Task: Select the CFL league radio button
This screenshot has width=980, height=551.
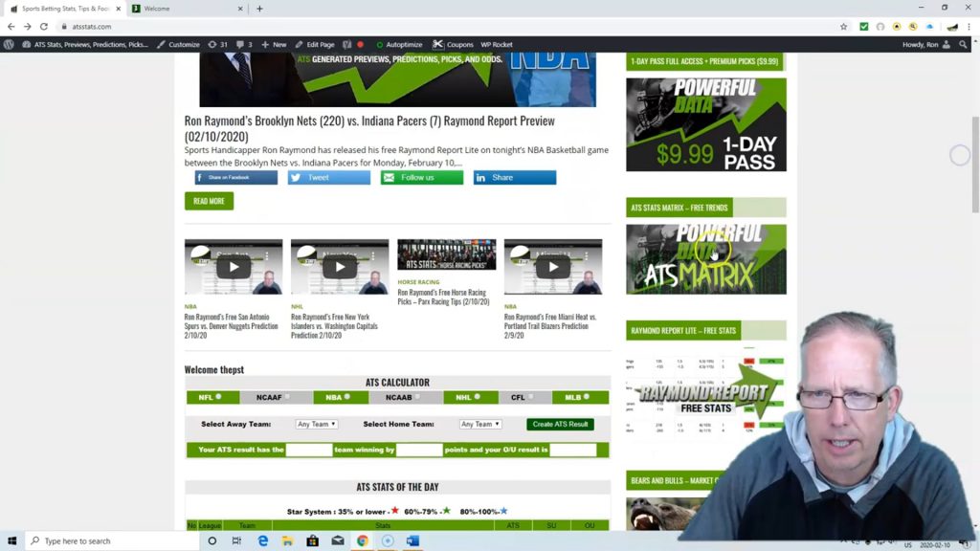Action: [530, 397]
